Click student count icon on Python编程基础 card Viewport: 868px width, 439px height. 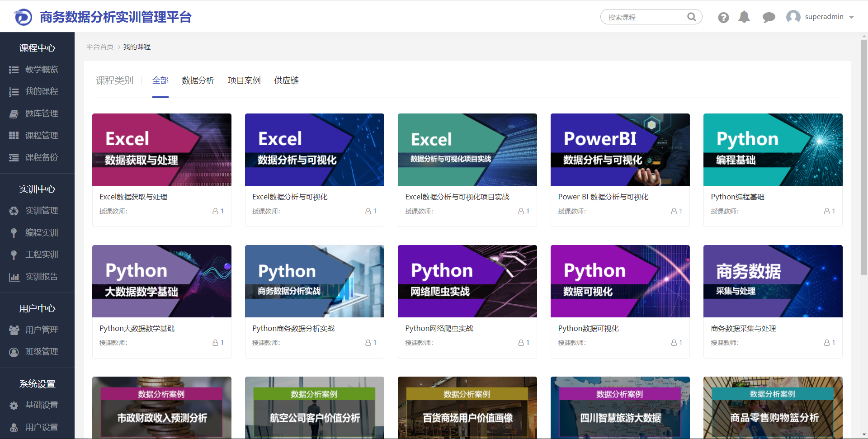(827, 211)
